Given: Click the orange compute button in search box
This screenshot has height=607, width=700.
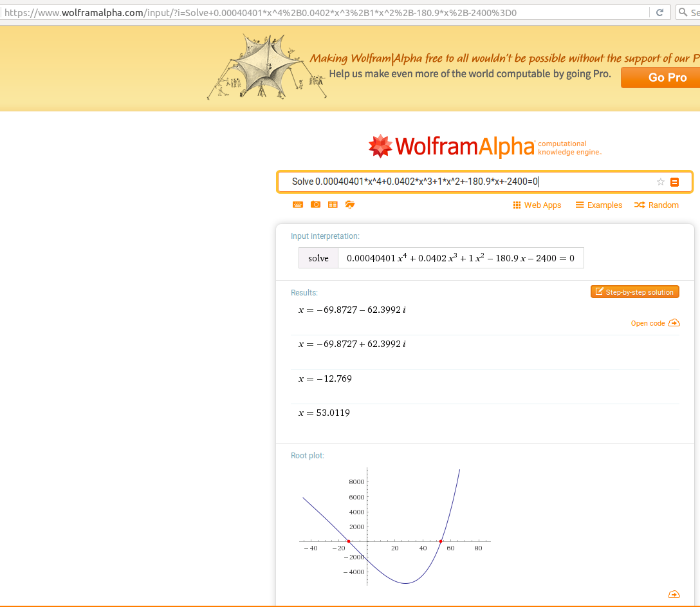Looking at the screenshot, I should (674, 182).
